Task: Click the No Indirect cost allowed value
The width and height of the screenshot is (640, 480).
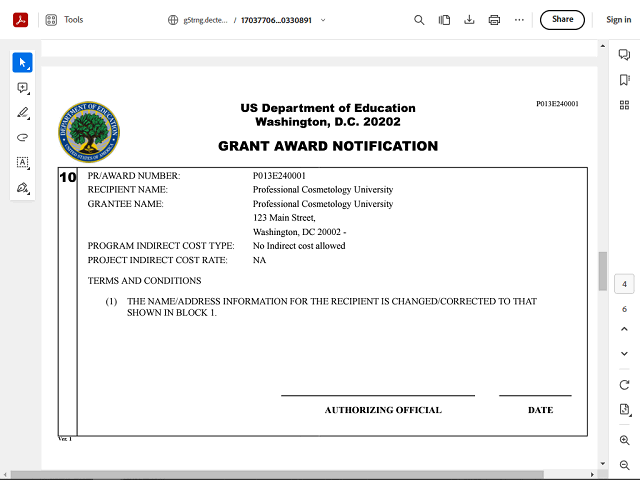Action: 299,246
